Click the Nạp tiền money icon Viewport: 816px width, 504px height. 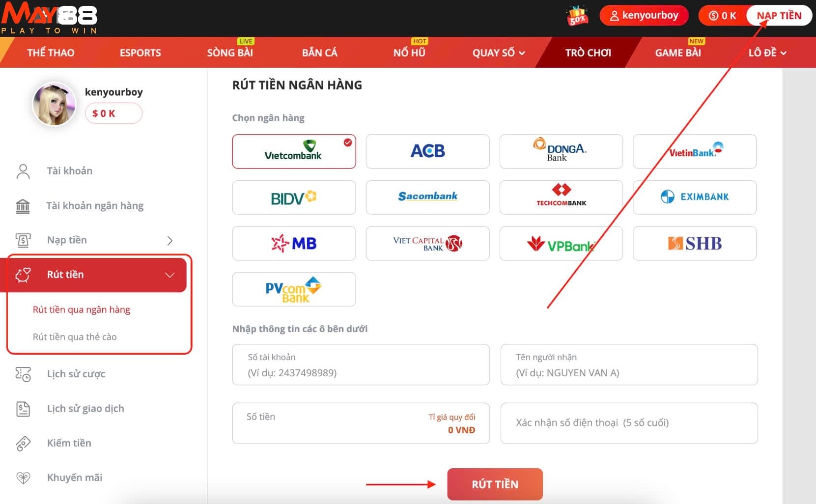(23, 240)
